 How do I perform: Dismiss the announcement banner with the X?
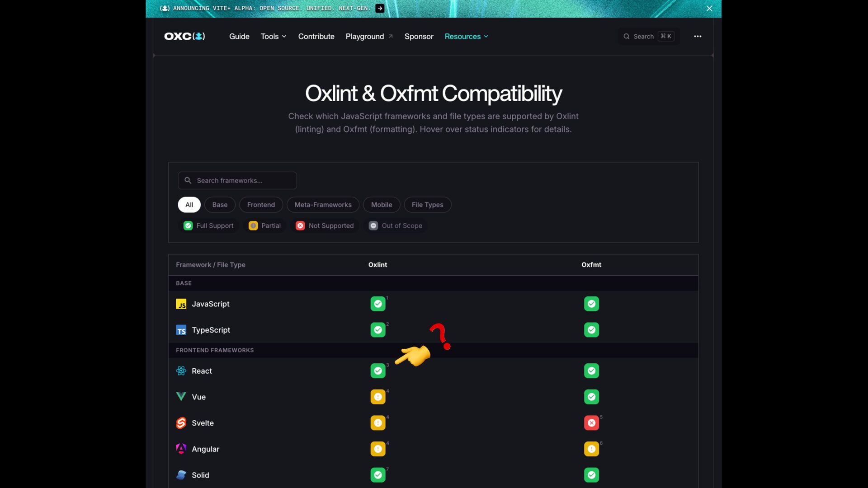click(x=709, y=9)
